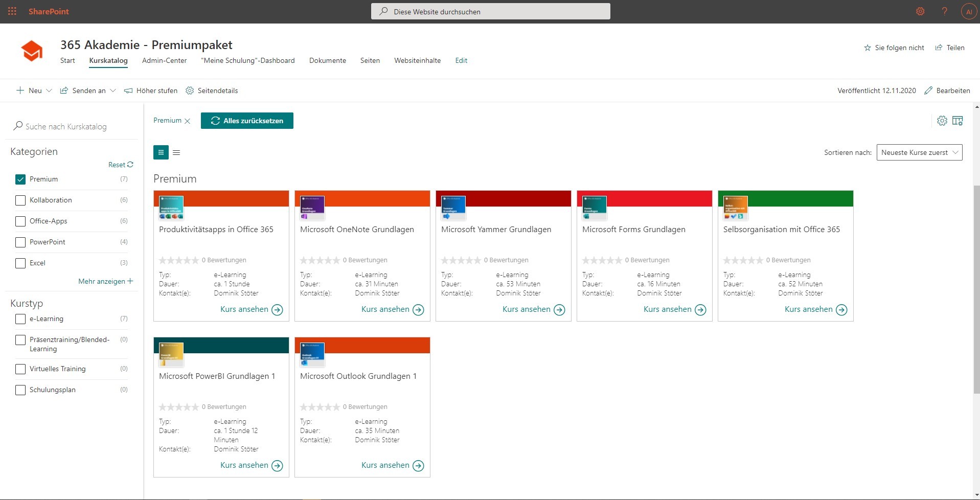Uncheck the Premium category checkbox
980x500 pixels.
point(20,179)
